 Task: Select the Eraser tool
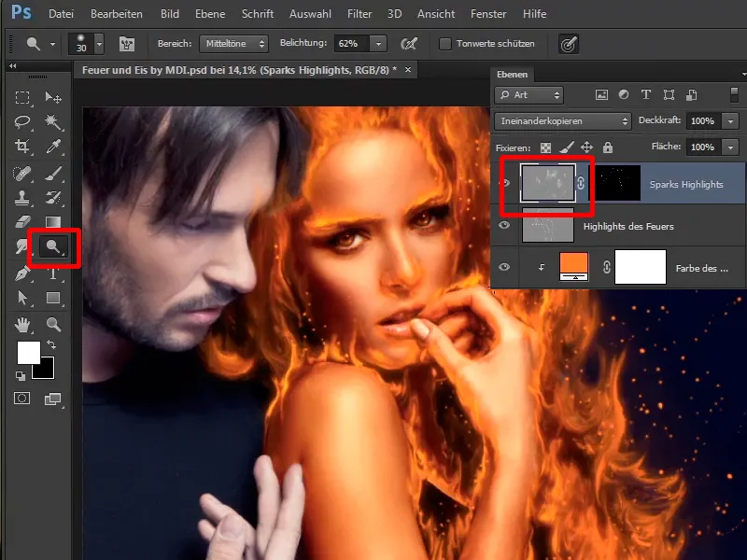coord(21,222)
